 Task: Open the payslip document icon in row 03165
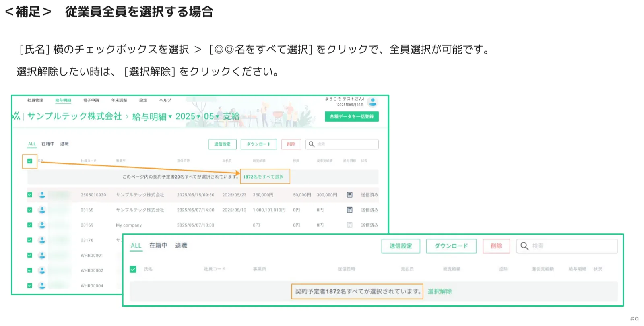click(350, 210)
